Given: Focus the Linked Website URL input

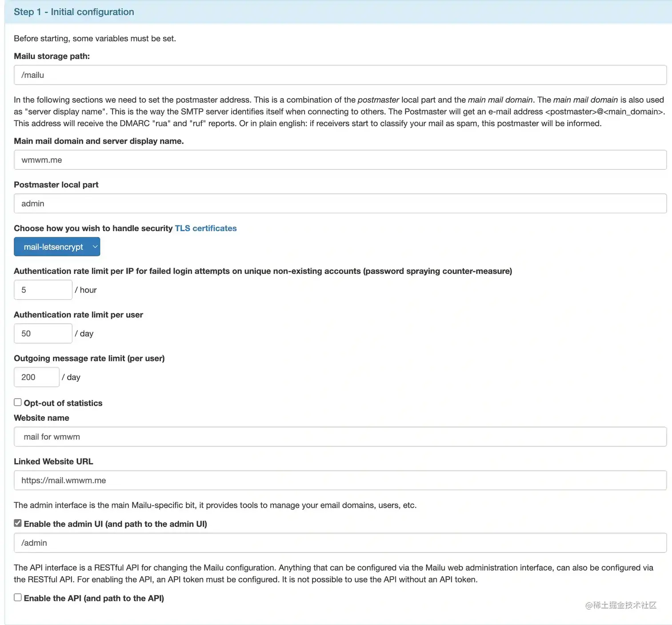Looking at the screenshot, I should (x=340, y=480).
